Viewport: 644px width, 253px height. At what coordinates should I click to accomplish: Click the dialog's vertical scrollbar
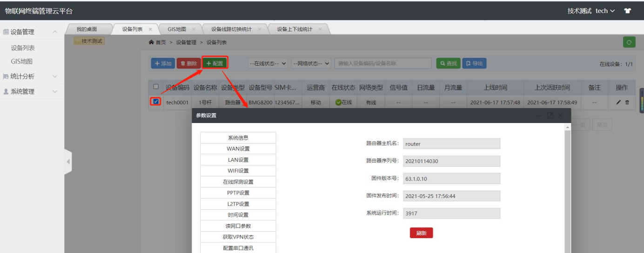point(567,186)
